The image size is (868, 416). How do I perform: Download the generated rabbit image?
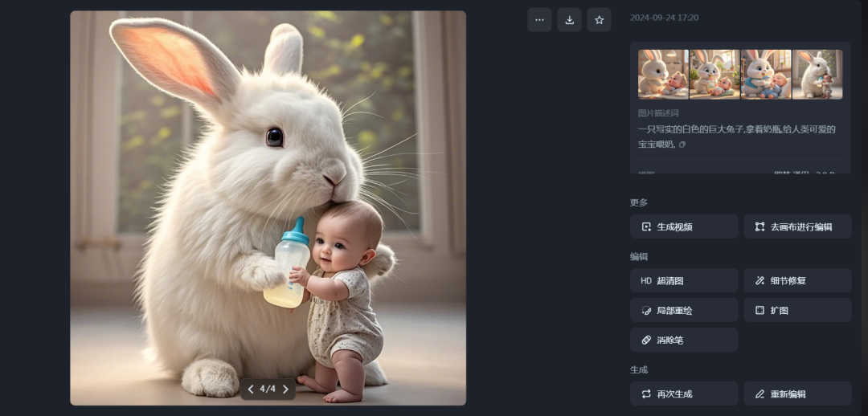click(569, 20)
